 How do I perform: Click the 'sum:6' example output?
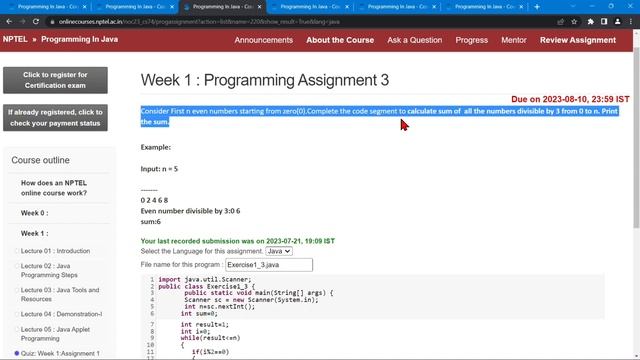pos(151,222)
